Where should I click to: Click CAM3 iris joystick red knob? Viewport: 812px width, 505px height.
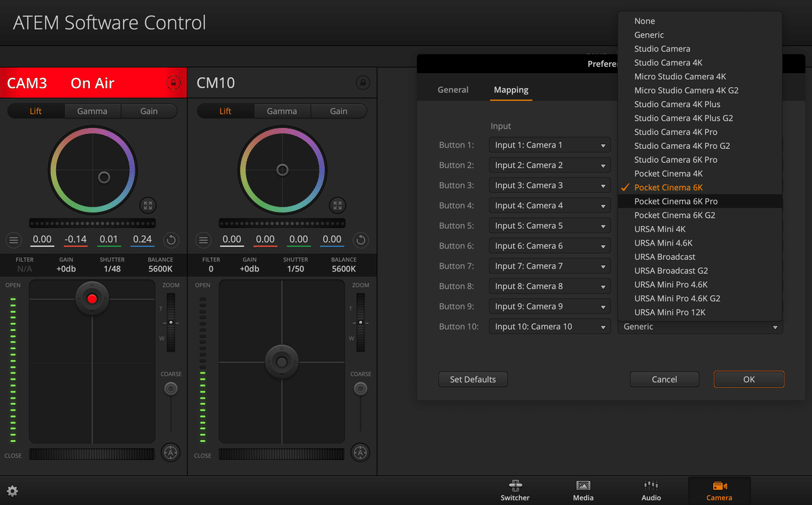tap(92, 299)
